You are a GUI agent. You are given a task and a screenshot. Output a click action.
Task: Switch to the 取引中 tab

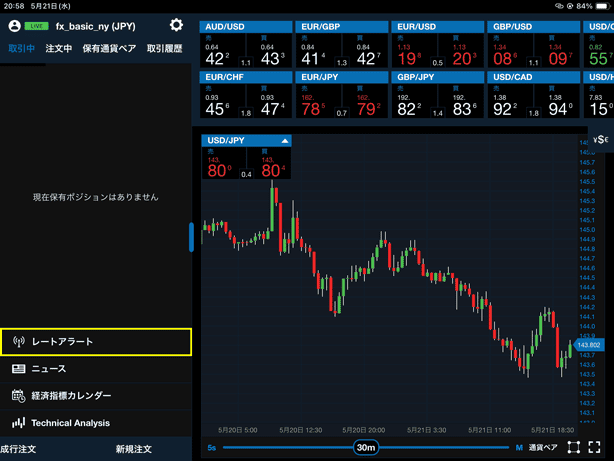point(22,49)
